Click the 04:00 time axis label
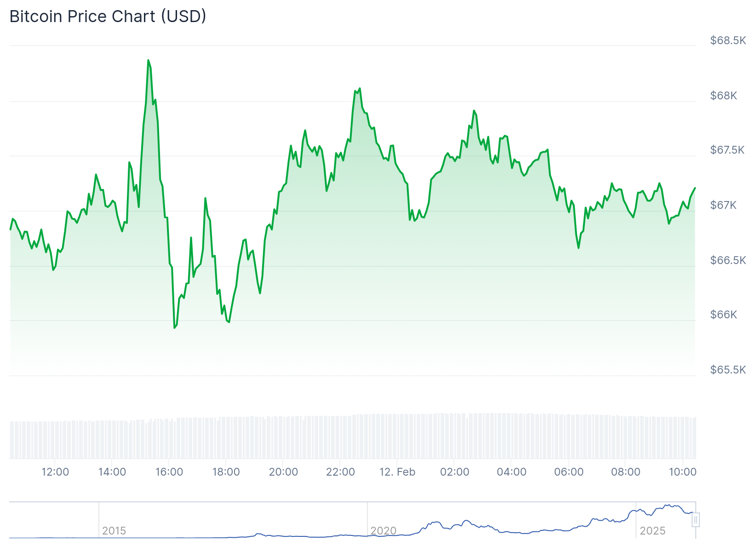This screenshot has height=552, width=756. click(511, 472)
